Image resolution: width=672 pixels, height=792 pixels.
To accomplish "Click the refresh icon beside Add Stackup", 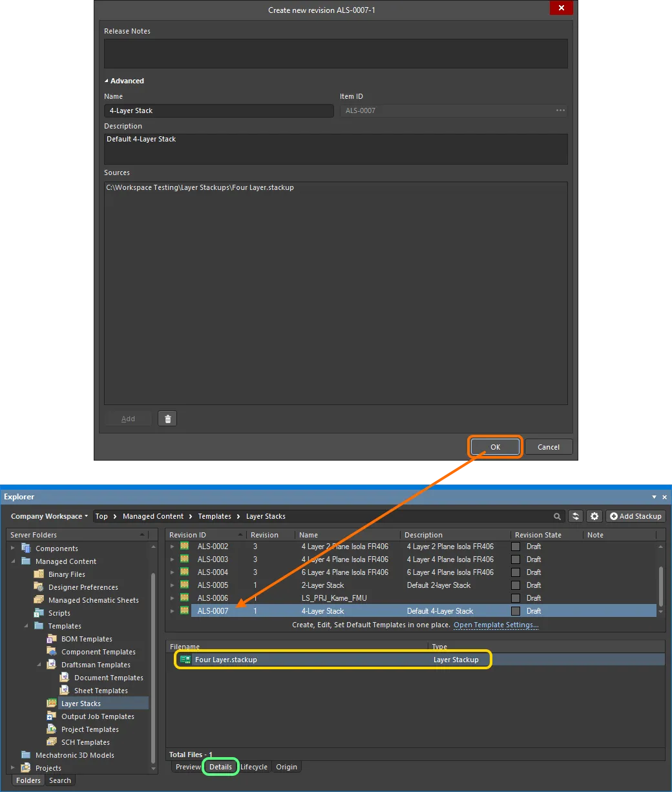I will tap(576, 516).
